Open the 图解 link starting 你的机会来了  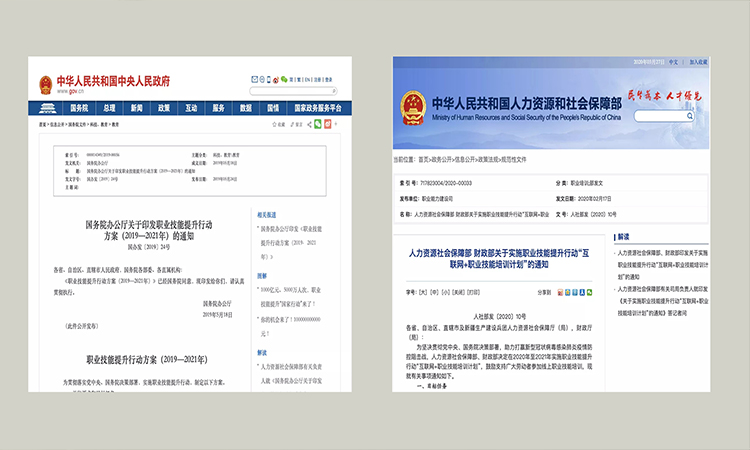coord(289,326)
